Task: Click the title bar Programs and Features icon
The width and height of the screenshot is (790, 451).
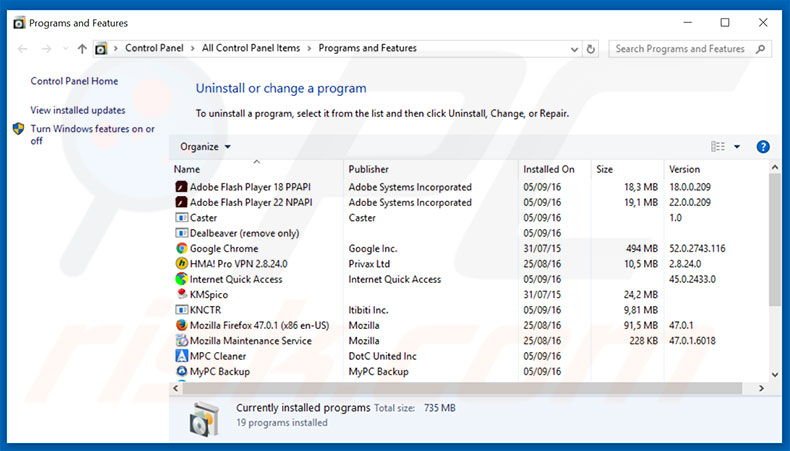Action: (19, 23)
